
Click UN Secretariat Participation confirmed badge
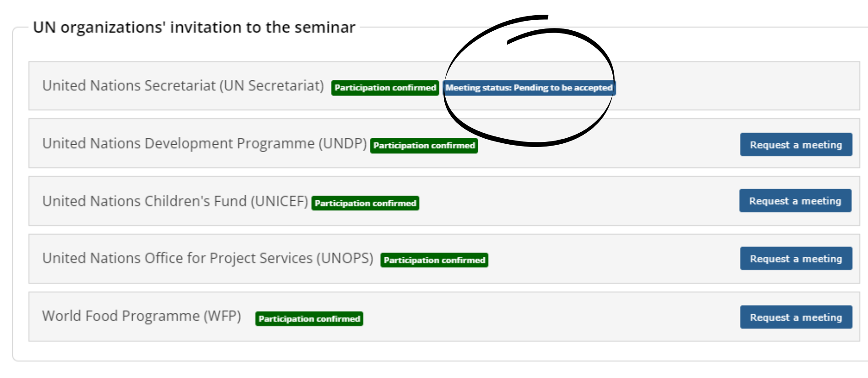385,88
